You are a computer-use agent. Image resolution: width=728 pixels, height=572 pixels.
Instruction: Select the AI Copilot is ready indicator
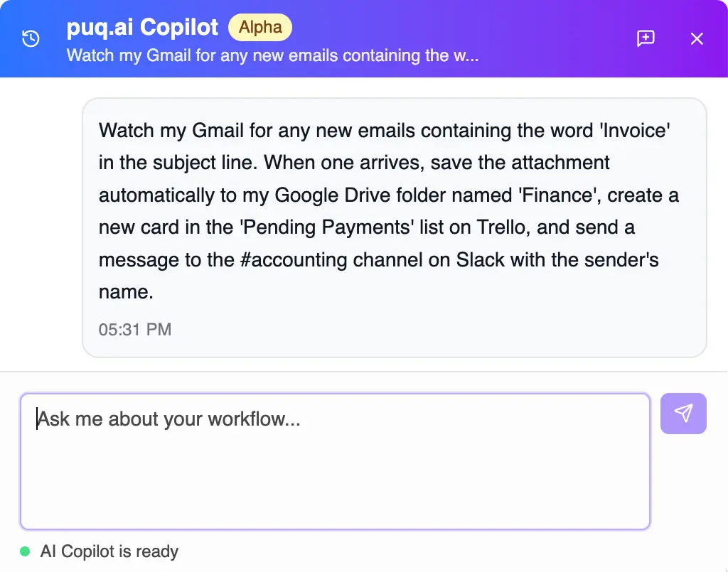[109, 551]
